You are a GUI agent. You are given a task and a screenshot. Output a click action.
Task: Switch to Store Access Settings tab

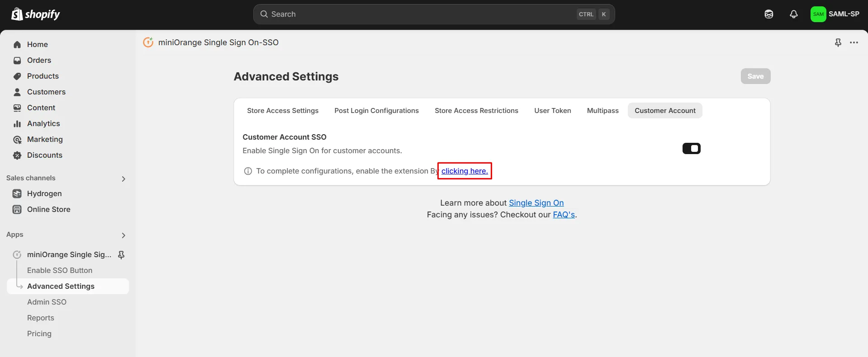pyautogui.click(x=283, y=111)
